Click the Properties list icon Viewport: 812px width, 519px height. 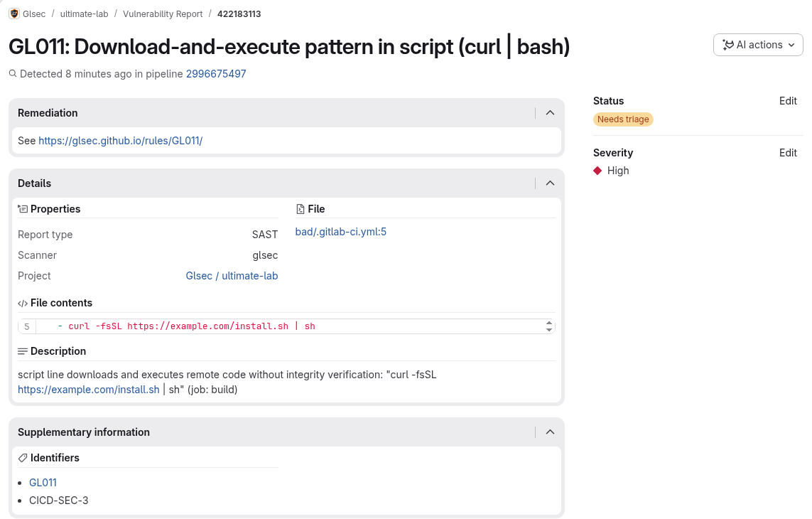23,209
